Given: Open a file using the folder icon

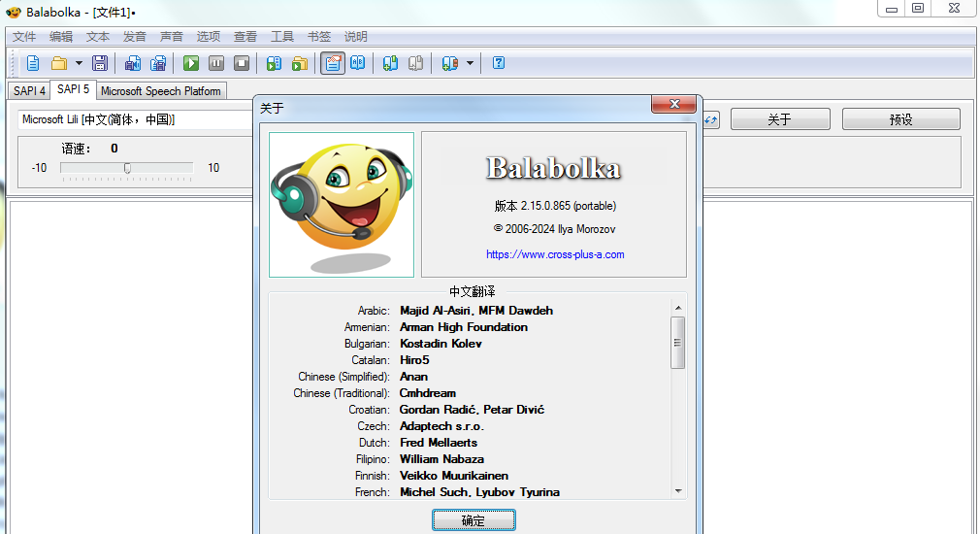Looking at the screenshot, I should (x=59, y=63).
